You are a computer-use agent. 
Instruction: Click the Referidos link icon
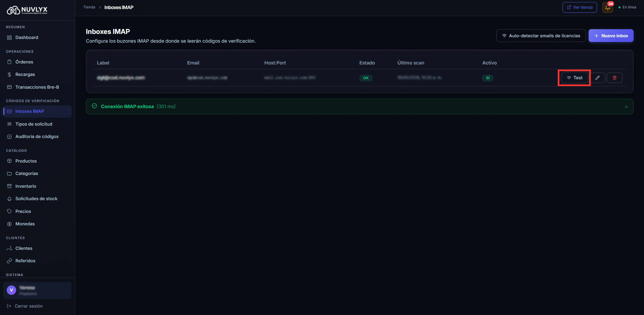coord(9,261)
